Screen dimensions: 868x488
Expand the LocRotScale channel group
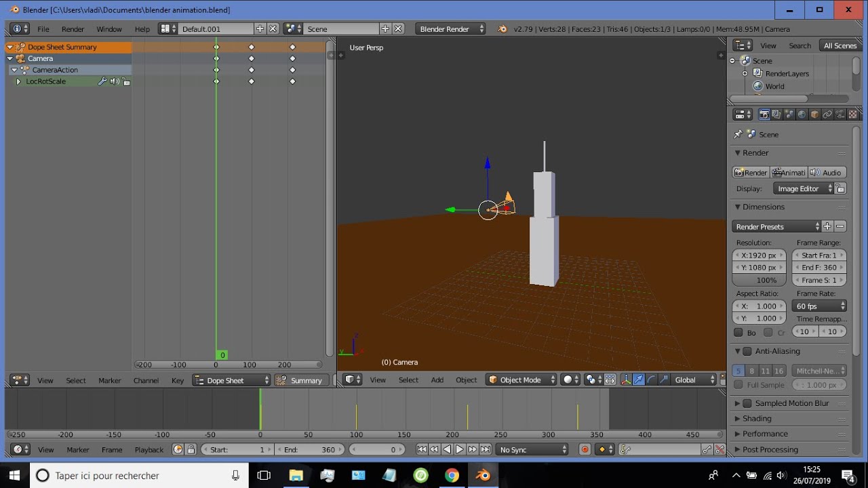coord(18,81)
